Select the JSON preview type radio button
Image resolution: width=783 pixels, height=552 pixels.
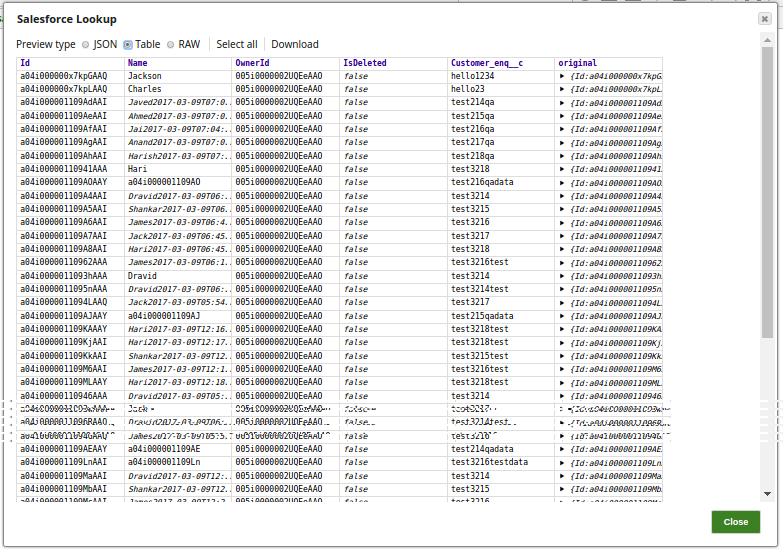(85, 45)
